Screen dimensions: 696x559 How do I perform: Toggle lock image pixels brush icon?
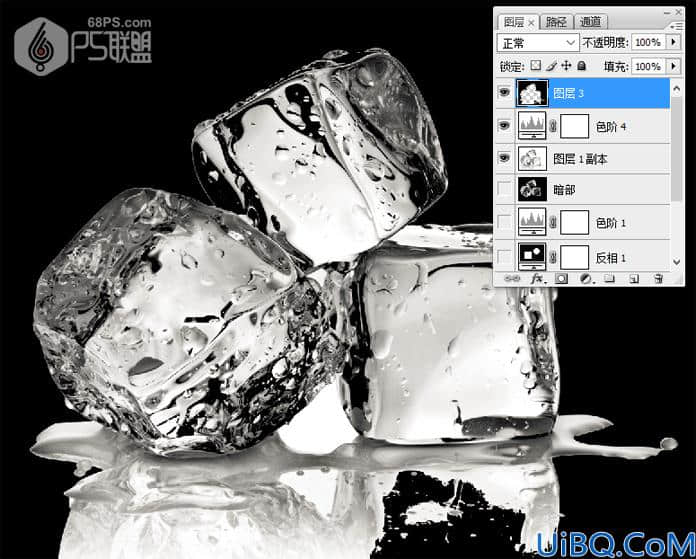pyautogui.click(x=551, y=66)
